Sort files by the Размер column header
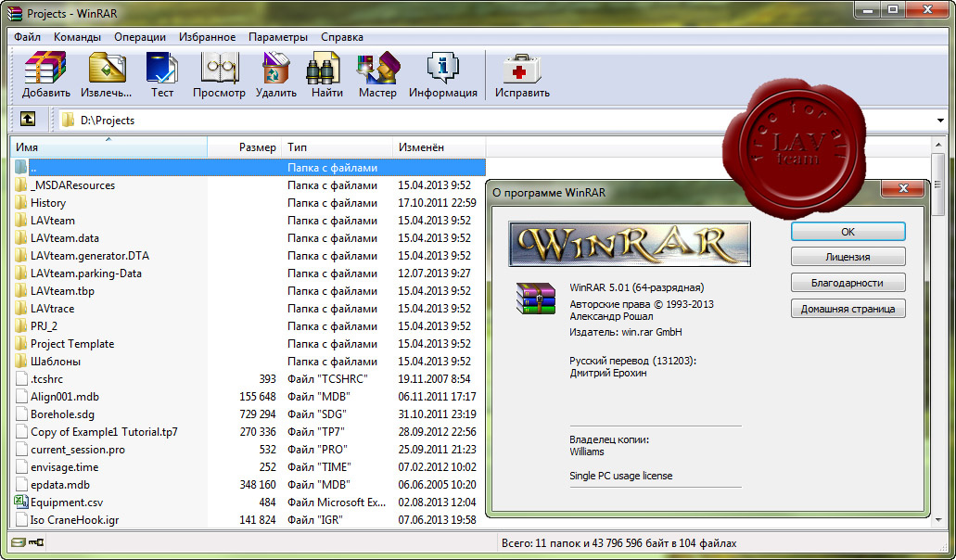This screenshot has height=560, width=956. [245, 146]
